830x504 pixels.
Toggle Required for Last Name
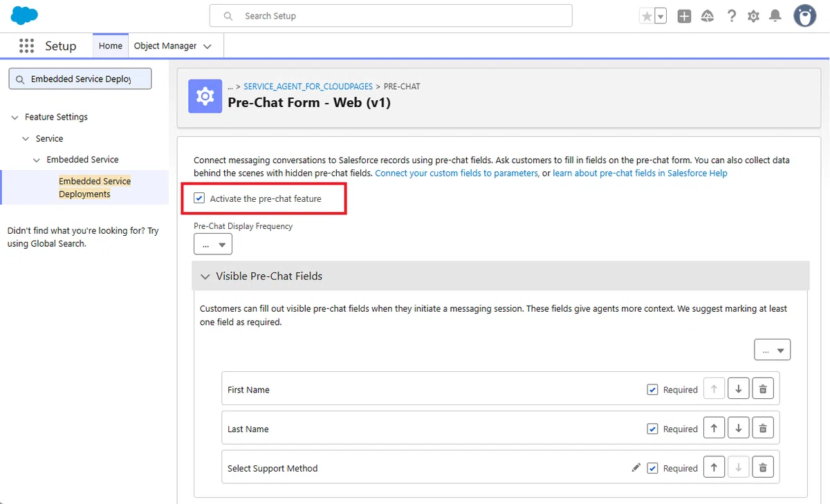[652, 429]
